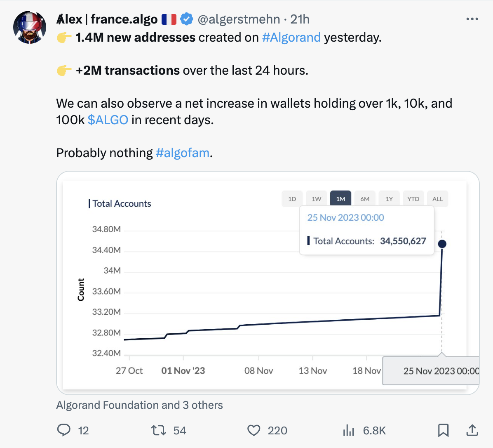Open the three-dot more options menu
The height and width of the screenshot is (448, 493).
(x=472, y=19)
